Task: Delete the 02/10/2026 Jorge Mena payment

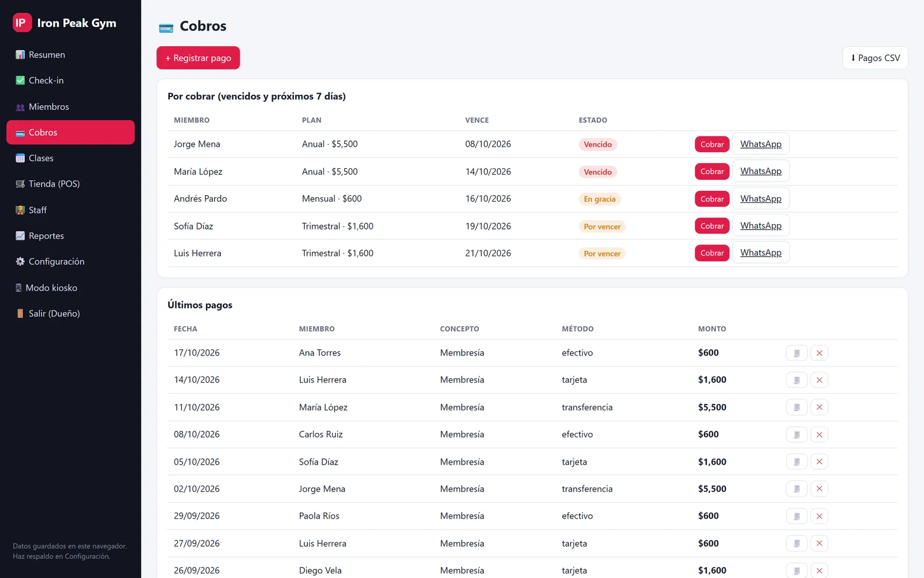Action: point(819,489)
